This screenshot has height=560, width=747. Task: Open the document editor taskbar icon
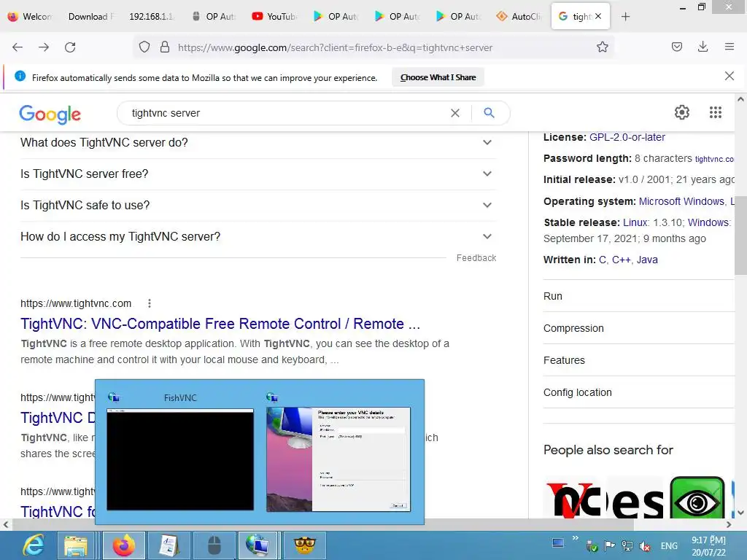[x=169, y=545]
